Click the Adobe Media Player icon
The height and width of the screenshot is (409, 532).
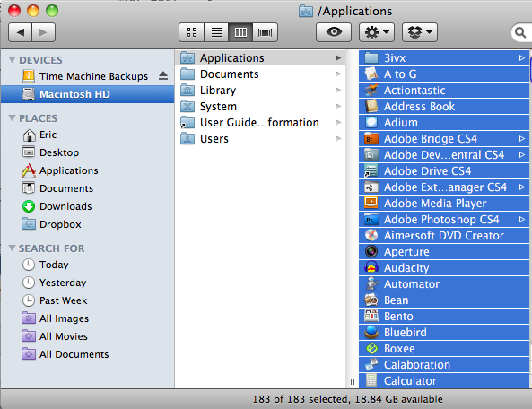(x=371, y=203)
